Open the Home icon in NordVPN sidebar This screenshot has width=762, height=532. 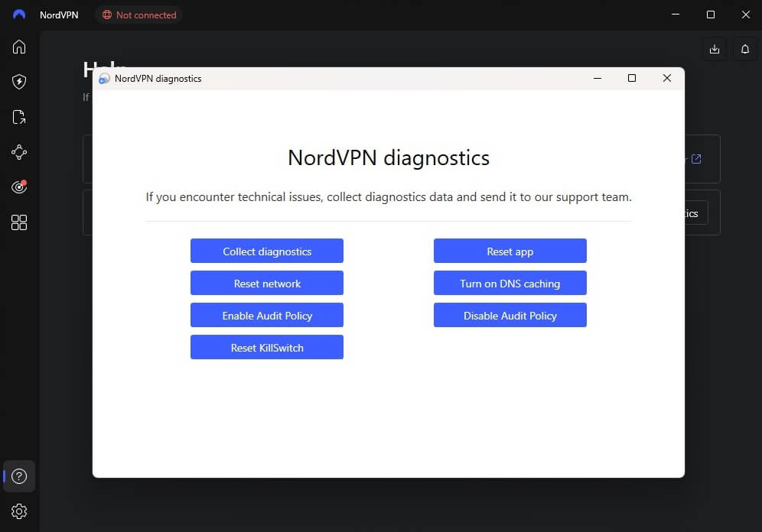[19, 47]
